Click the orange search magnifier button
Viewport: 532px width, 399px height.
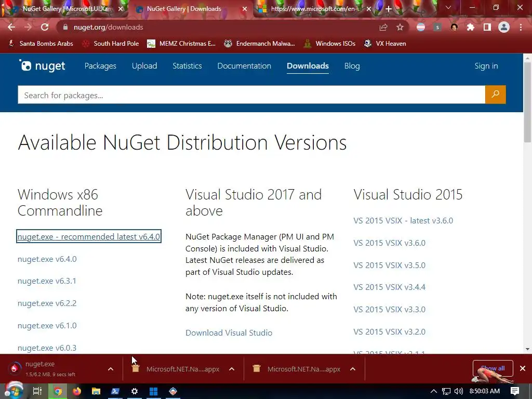pos(495,95)
